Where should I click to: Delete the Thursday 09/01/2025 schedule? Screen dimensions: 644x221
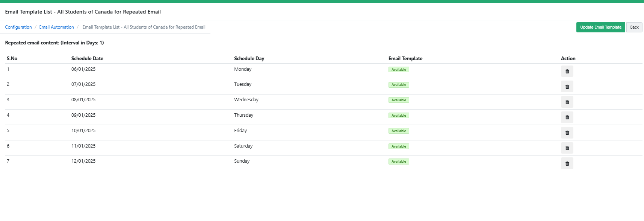click(567, 117)
